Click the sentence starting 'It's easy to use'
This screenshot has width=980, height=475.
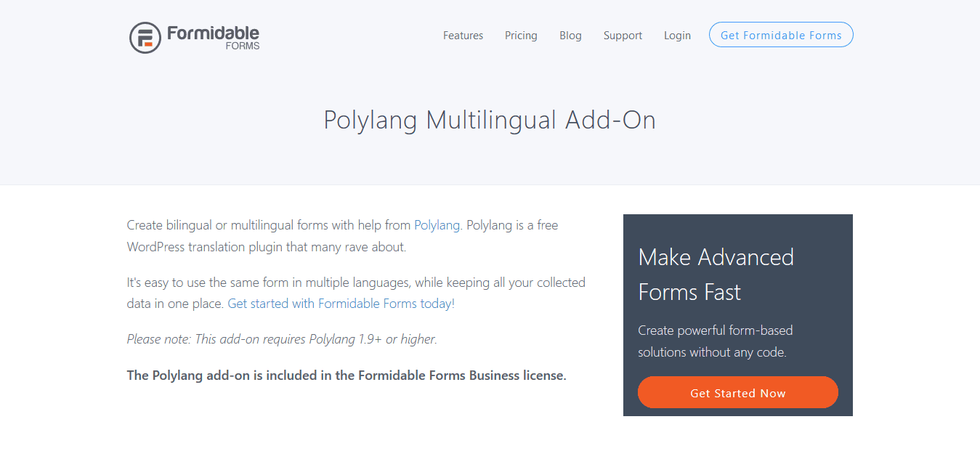(356, 293)
